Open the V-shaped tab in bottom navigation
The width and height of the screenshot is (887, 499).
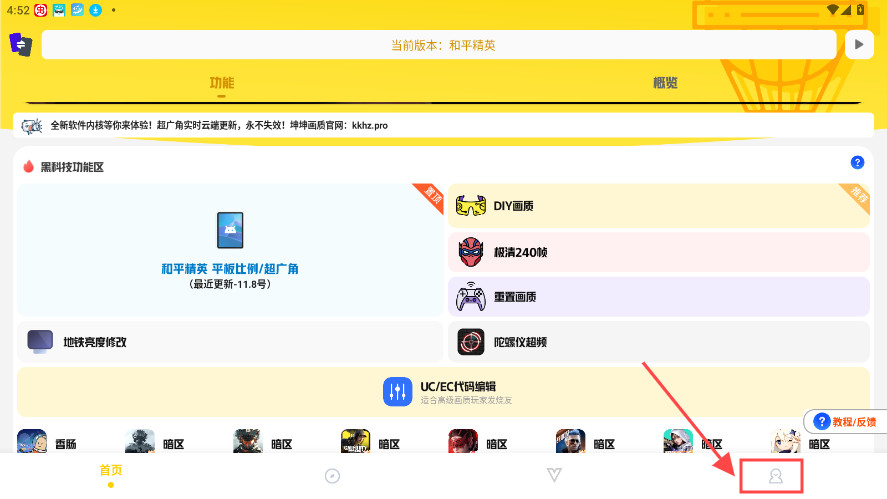[x=554, y=475]
